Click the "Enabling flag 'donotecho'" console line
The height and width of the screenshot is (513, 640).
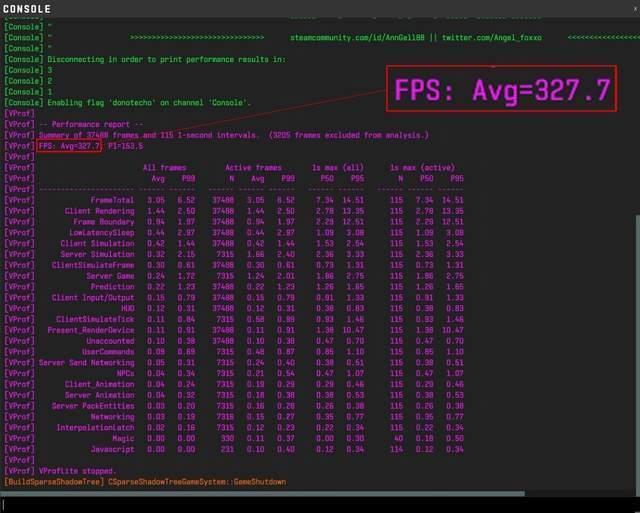[149, 102]
